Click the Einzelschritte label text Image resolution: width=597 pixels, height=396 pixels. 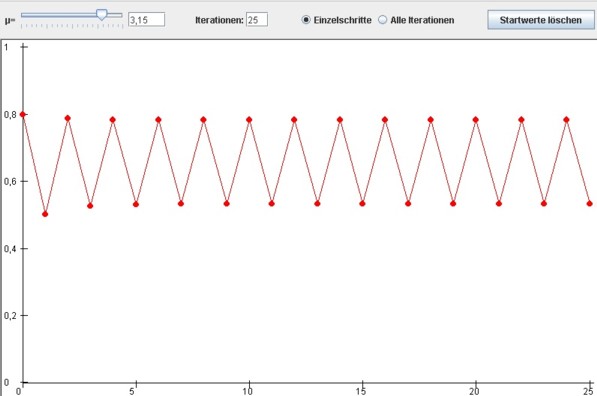[342, 20]
